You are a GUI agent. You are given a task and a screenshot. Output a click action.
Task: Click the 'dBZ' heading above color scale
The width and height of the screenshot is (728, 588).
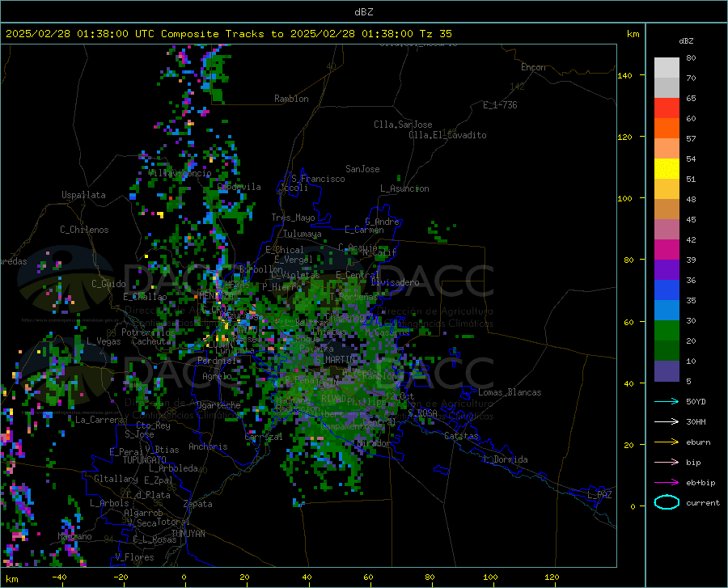pos(686,40)
